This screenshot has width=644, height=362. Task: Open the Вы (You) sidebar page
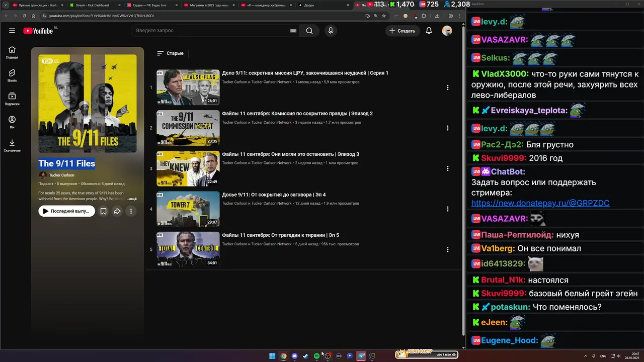tap(12, 122)
